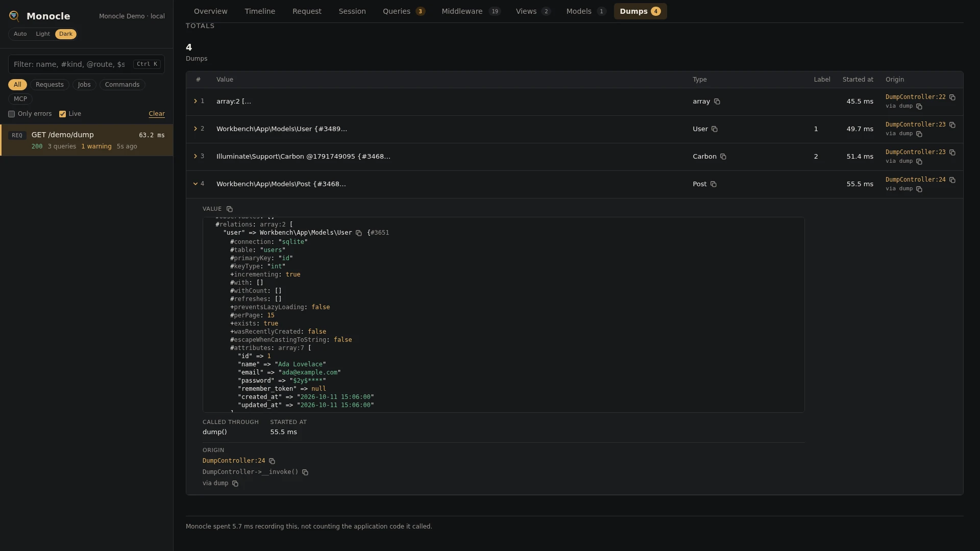
Task: Expand dump row 3 Carbon
Action: tap(195, 157)
